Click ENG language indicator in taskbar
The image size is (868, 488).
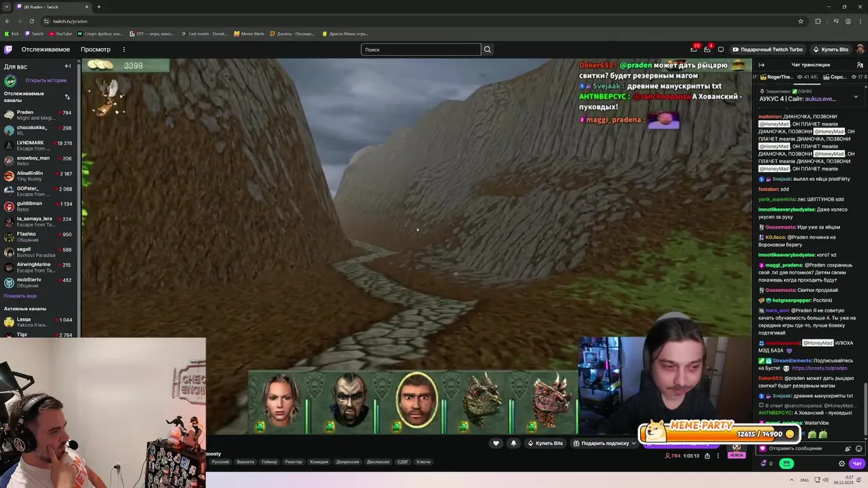coord(804,480)
